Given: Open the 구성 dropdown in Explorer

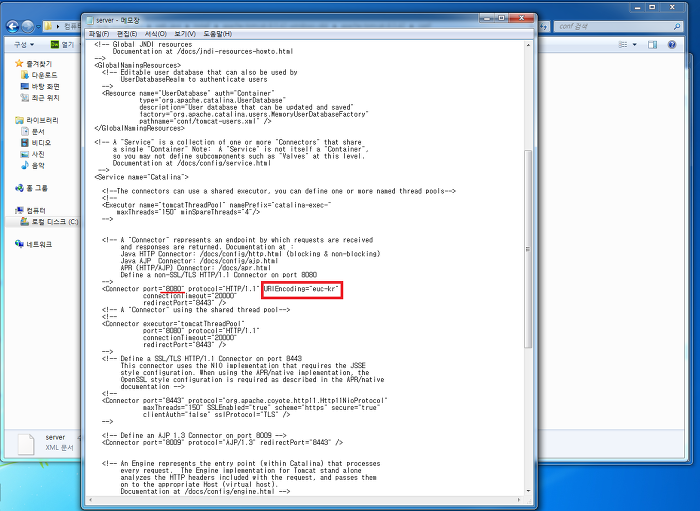Looking at the screenshot, I should pos(24,45).
